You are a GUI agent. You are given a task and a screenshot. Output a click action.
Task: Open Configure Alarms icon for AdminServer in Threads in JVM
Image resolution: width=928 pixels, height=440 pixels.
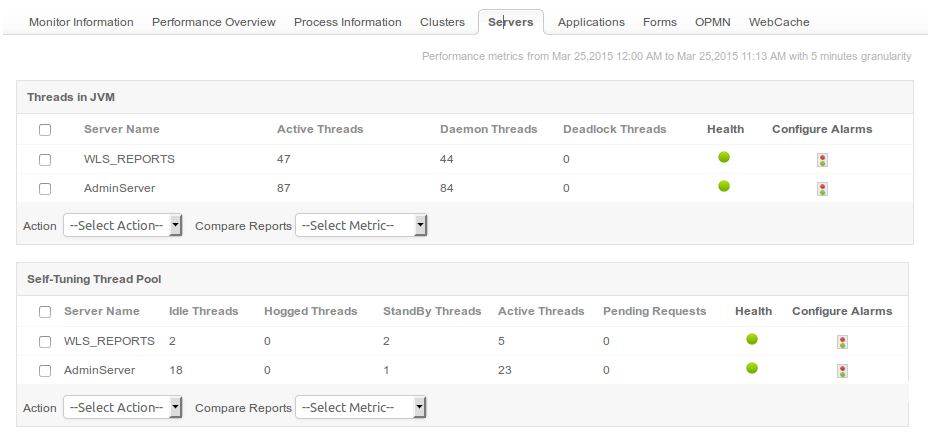(822, 188)
